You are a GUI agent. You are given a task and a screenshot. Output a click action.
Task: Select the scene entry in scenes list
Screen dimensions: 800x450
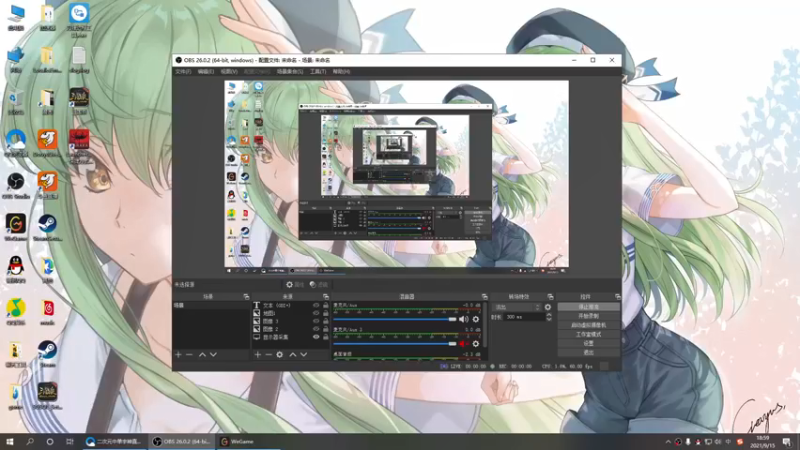pyautogui.click(x=211, y=305)
